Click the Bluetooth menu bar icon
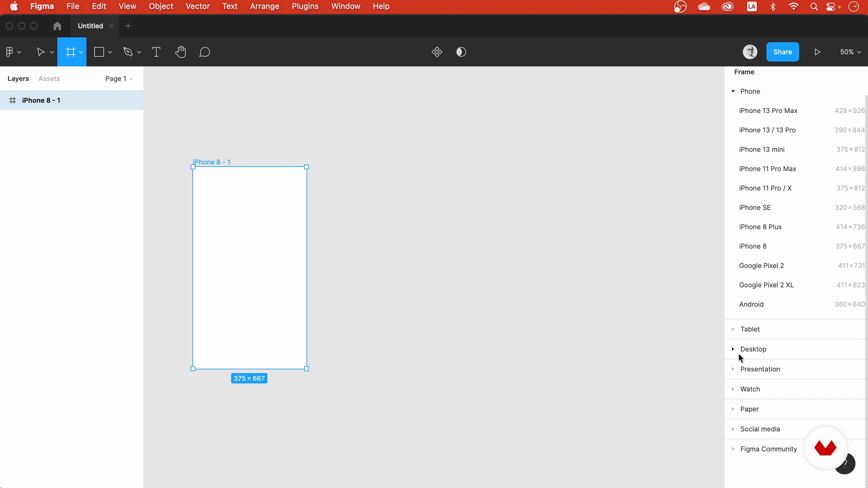Image resolution: width=868 pixels, height=488 pixels. tap(773, 6)
